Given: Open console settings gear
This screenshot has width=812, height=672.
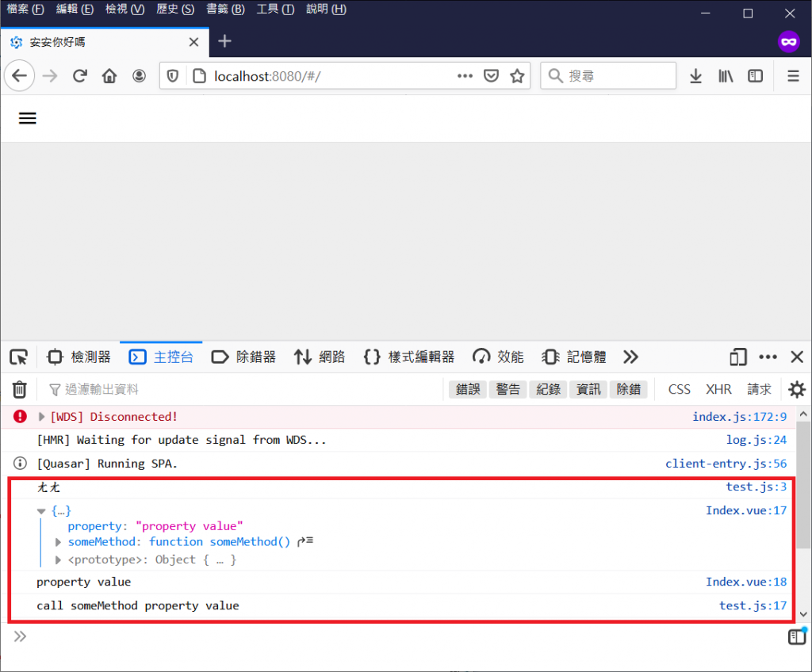Looking at the screenshot, I should (x=796, y=389).
